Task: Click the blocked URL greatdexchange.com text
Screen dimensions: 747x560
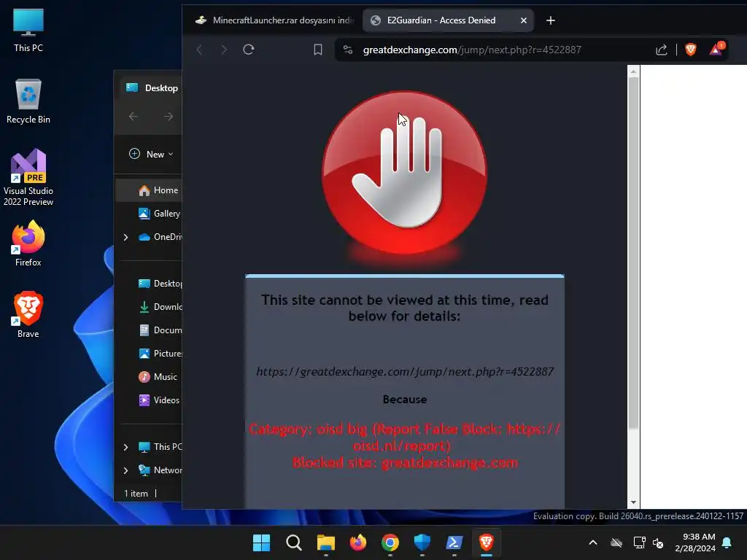Action: point(405,371)
